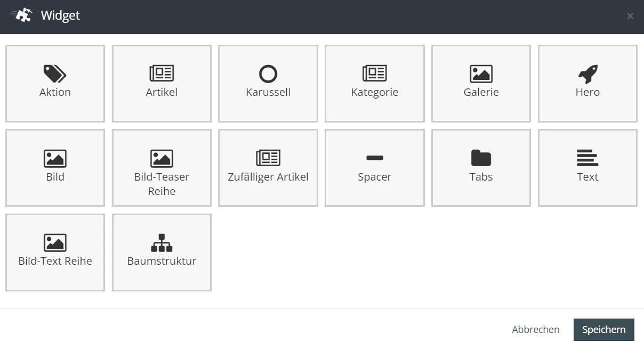Click the Widget puzzle-piece logo
Image resolution: width=644 pixels, height=350 pixels.
click(22, 15)
